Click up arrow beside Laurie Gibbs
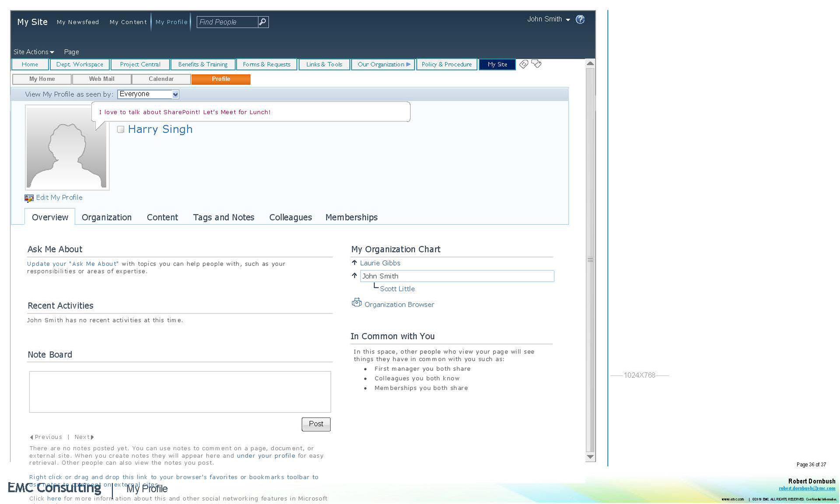This screenshot has width=840, height=504. tap(354, 263)
